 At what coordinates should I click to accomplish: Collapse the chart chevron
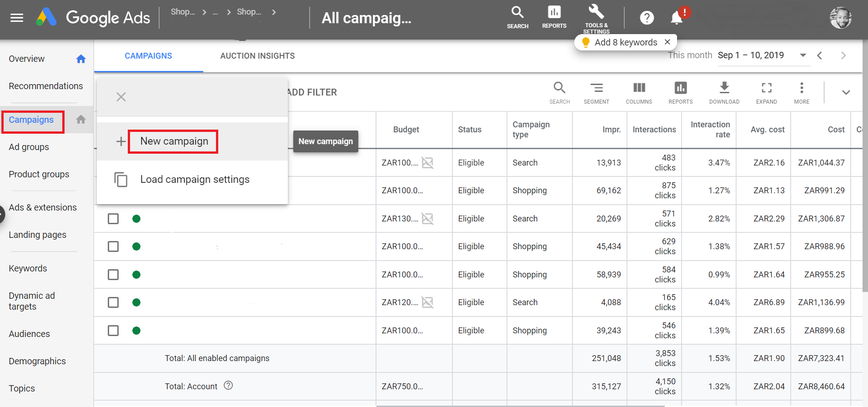(x=846, y=92)
